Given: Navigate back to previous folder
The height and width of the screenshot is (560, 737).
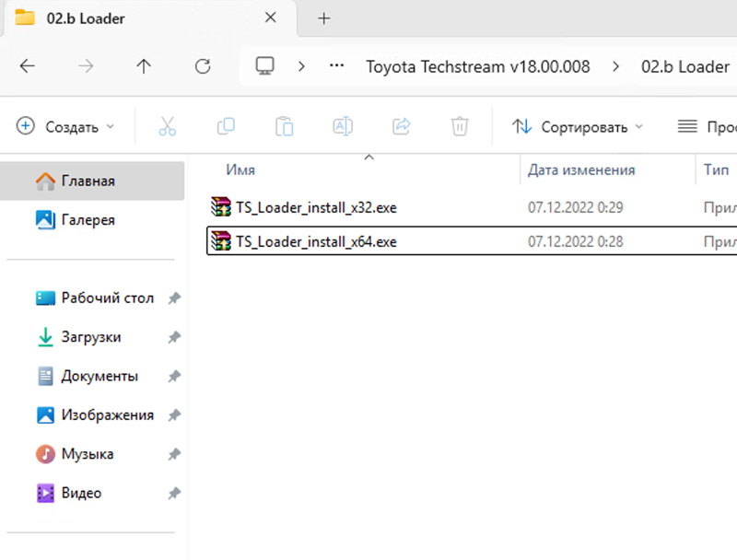Looking at the screenshot, I should pyautogui.click(x=28, y=66).
